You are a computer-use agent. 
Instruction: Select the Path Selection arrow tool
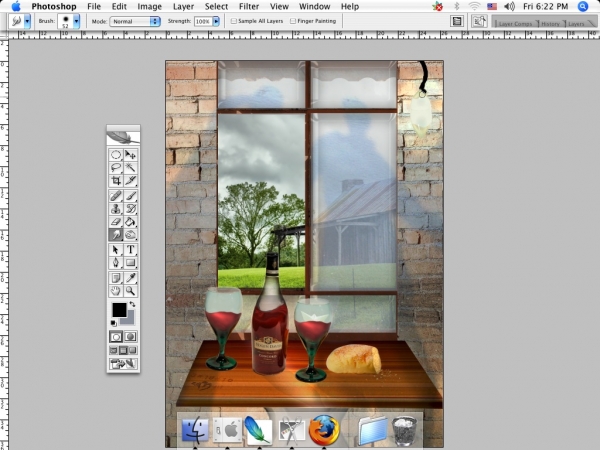pos(116,250)
